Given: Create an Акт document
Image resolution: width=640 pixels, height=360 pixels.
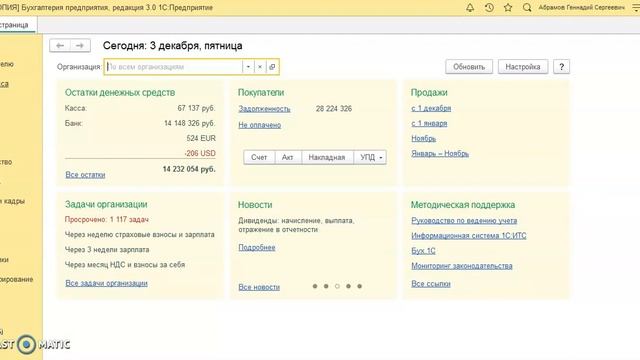Looking at the screenshot, I should click(x=288, y=158).
